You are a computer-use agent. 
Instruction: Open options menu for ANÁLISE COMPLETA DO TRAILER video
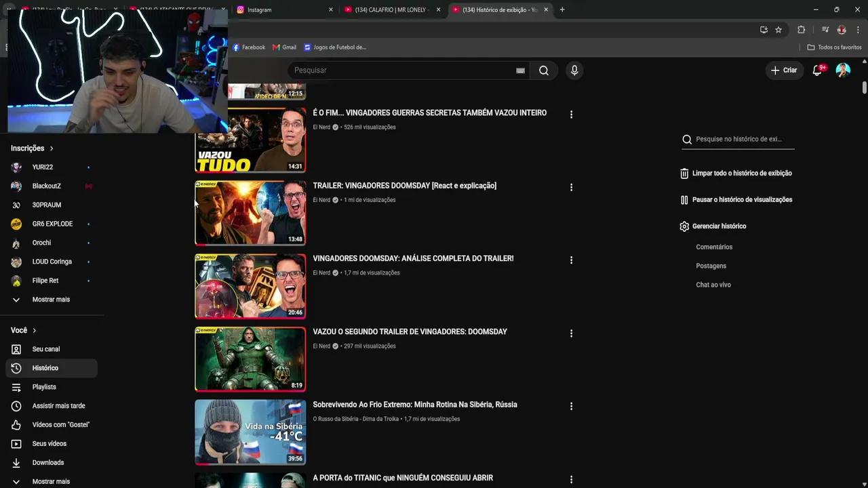tap(571, 260)
